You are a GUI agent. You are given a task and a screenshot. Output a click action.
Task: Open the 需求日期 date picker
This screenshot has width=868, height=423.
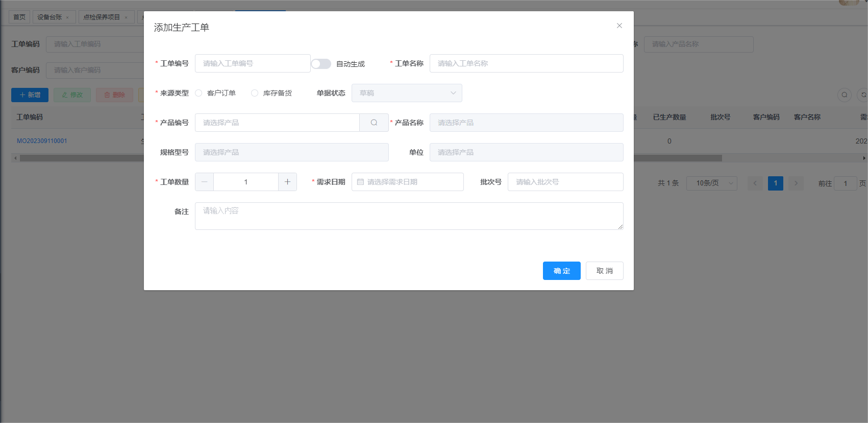point(407,182)
